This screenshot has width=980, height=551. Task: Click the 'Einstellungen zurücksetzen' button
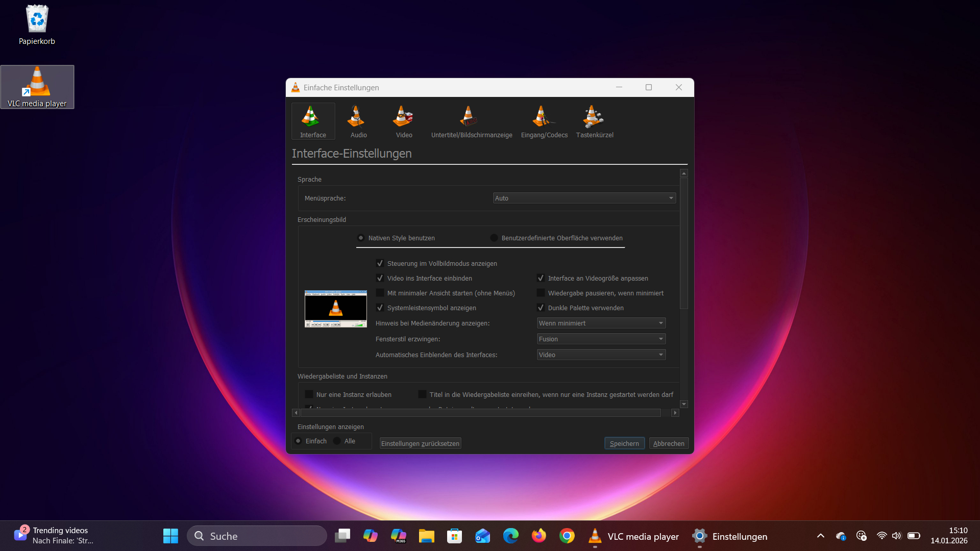(x=420, y=443)
